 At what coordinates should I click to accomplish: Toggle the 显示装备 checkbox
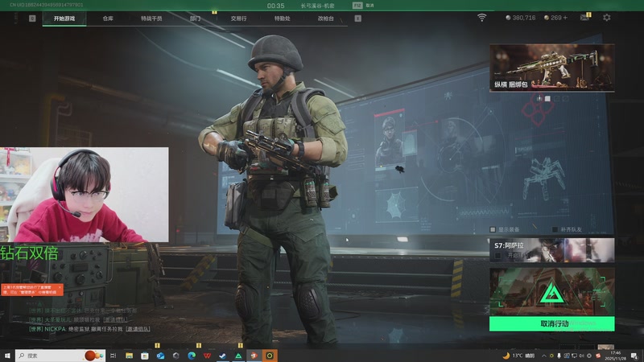pyautogui.click(x=493, y=229)
